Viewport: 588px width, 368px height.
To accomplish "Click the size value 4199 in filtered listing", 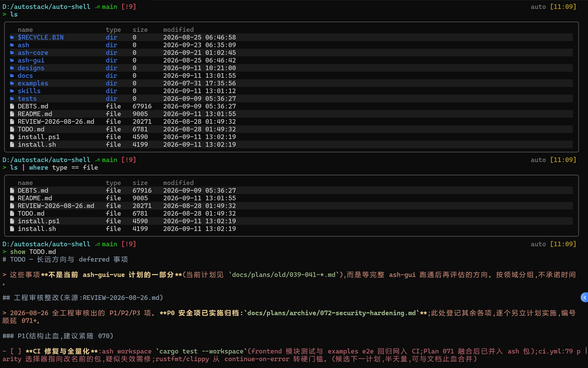I will pyautogui.click(x=140, y=229).
